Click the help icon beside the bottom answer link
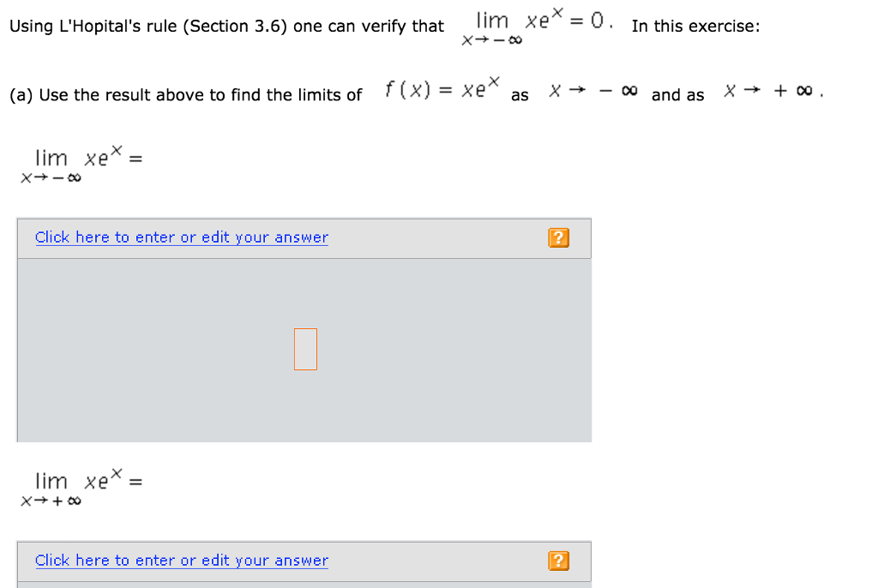 click(x=558, y=561)
